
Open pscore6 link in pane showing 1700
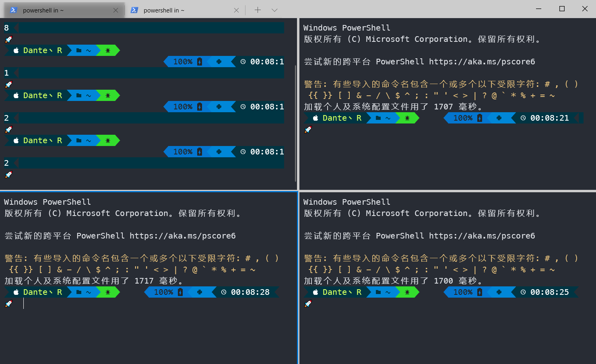(482, 236)
